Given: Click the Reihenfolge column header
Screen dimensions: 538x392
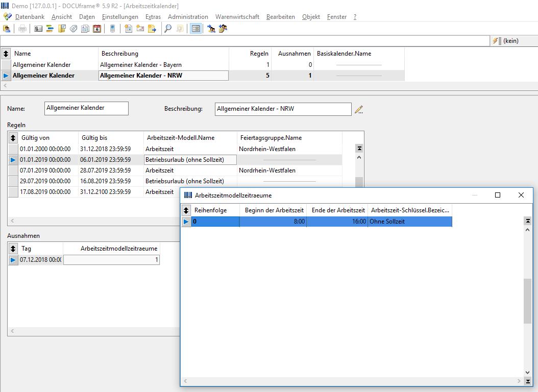Looking at the screenshot, I should click(x=215, y=210).
